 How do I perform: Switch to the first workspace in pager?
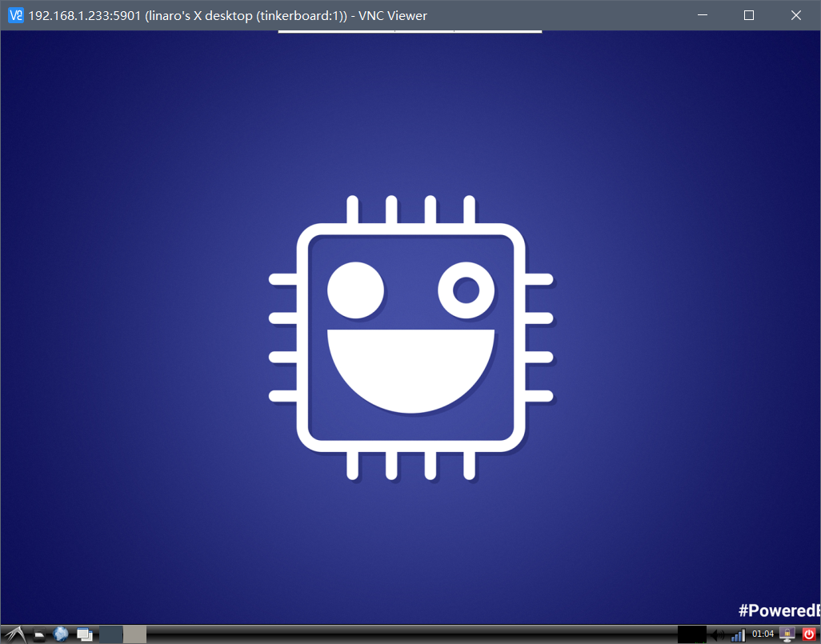point(111,634)
